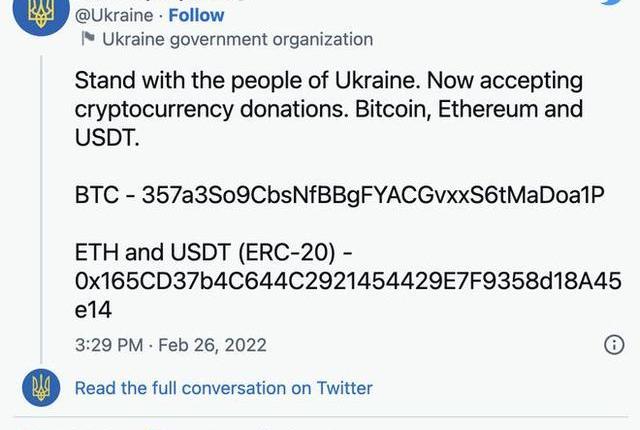Click the word 'USDT.' ending first paragraph
Viewport: 640px width, 430px height.
(108, 138)
